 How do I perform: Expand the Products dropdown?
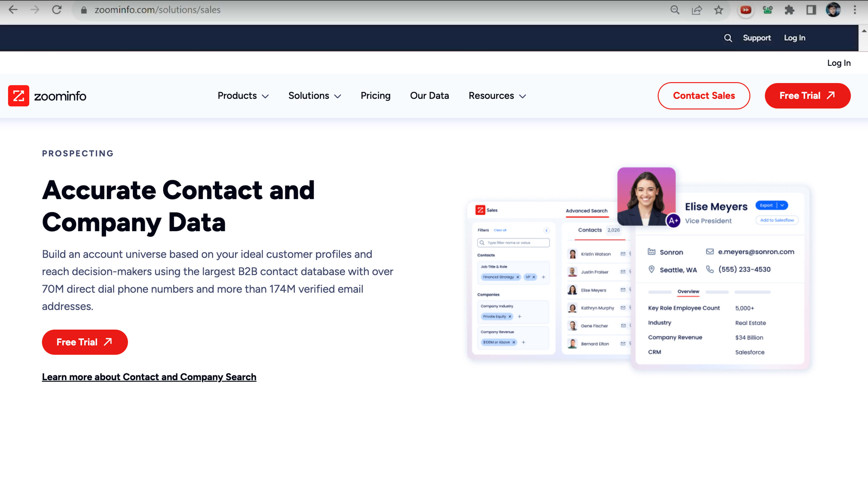pyautogui.click(x=243, y=96)
